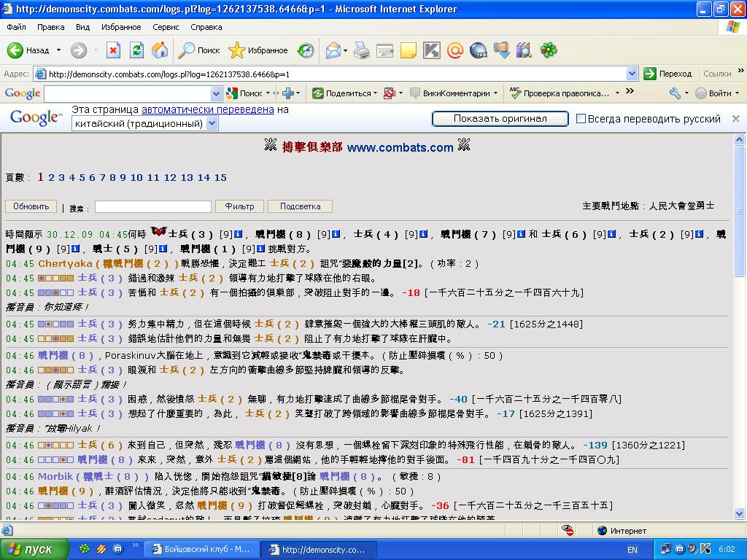Expand the Google toolbar search box dropdown

pos(216,93)
